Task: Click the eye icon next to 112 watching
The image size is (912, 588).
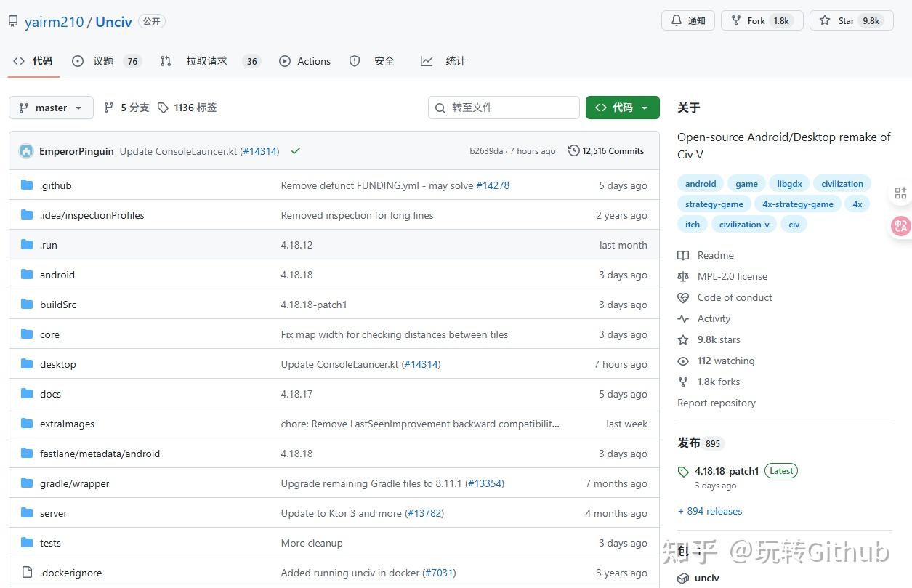Action: coord(683,361)
